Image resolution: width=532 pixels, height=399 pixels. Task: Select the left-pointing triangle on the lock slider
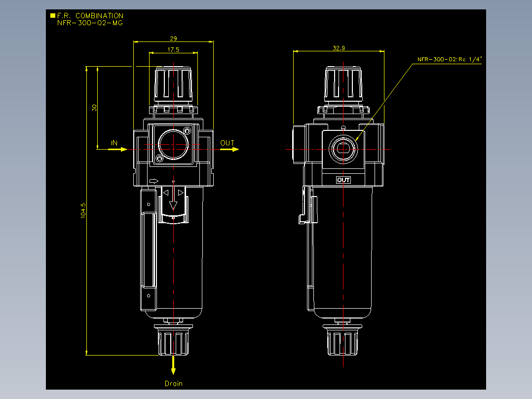[x=166, y=193]
